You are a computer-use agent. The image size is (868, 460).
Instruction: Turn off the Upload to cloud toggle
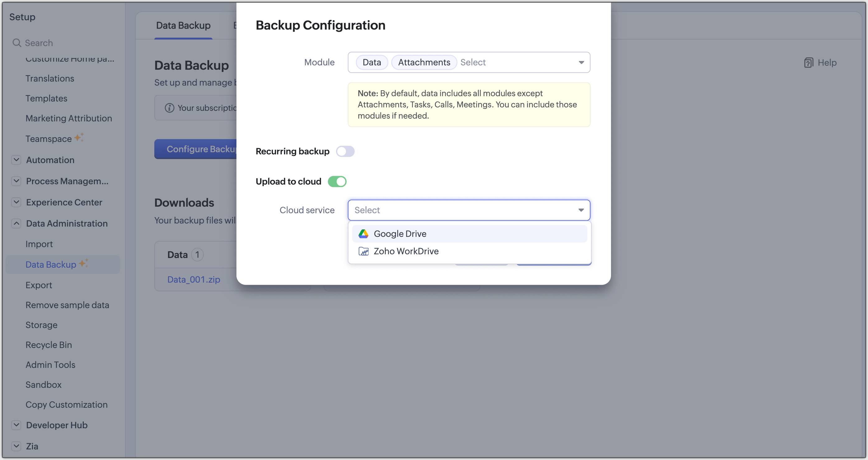[337, 181]
